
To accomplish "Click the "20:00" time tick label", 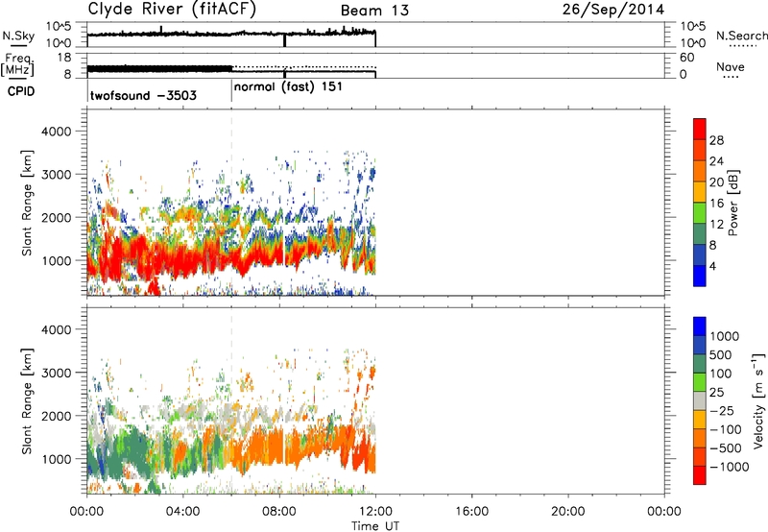I will pyautogui.click(x=568, y=512).
